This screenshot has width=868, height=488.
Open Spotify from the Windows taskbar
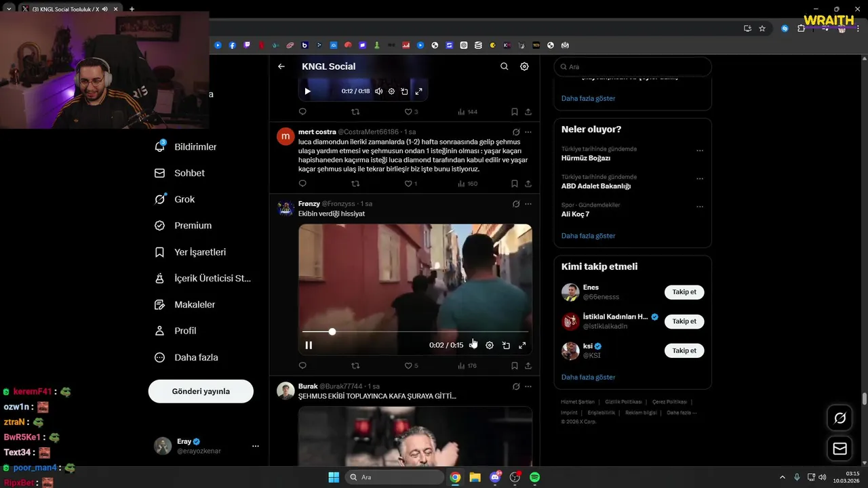(x=534, y=477)
